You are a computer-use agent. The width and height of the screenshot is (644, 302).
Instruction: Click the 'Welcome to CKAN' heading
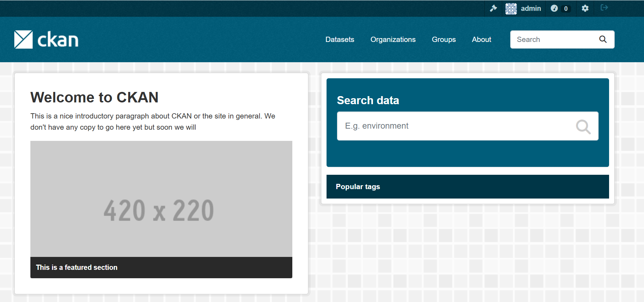click(94, 97)
